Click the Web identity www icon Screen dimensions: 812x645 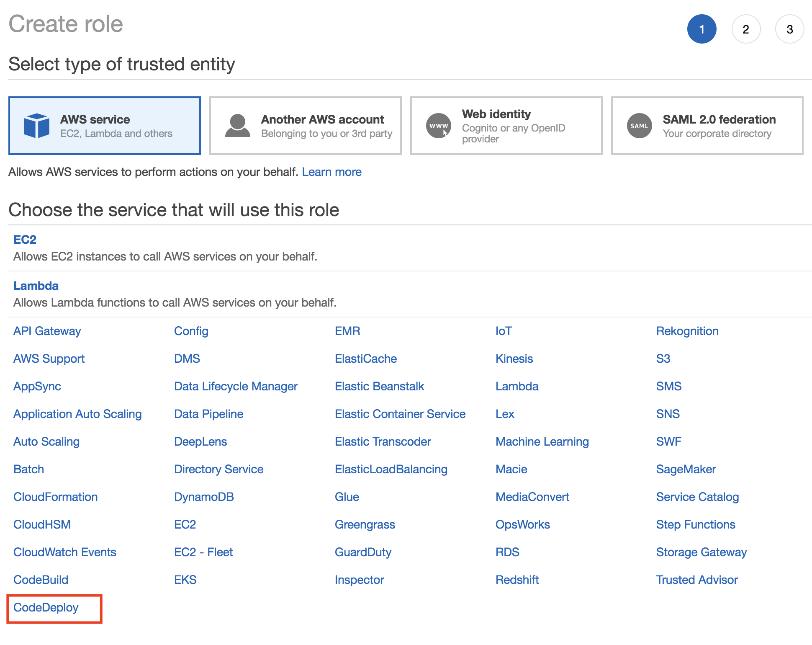(x=438, y=126)
